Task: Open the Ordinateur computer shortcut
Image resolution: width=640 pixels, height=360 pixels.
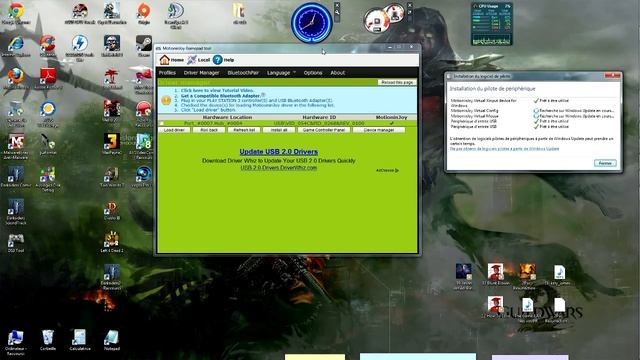Action: (16, 338)
